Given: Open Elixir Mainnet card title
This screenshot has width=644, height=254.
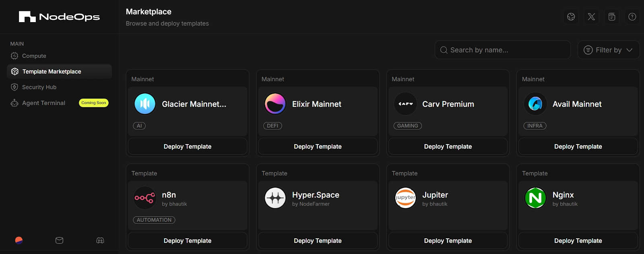Looking at the screenshot, I should coord(317,104).
